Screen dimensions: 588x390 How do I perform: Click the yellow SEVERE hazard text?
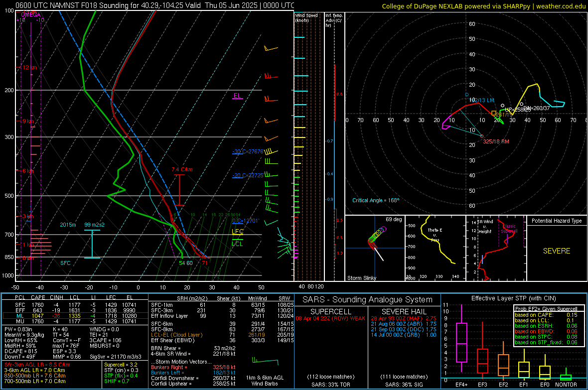557,251
